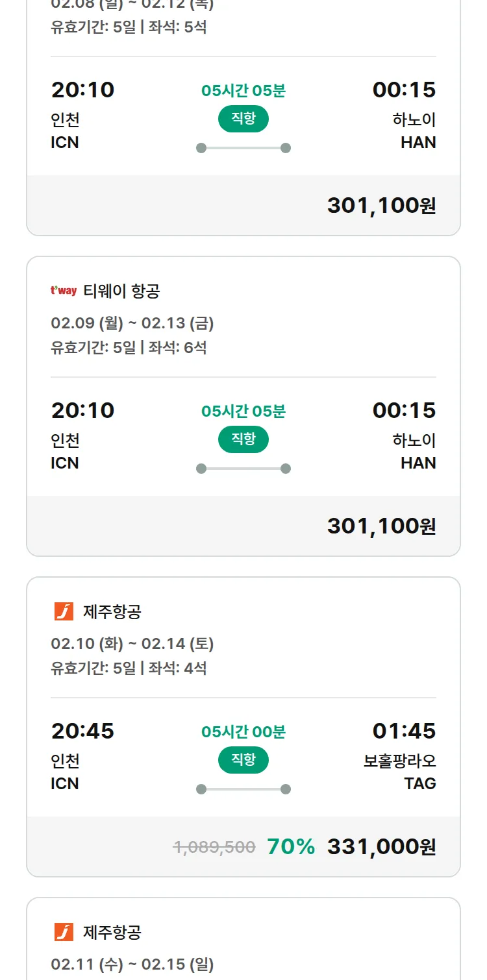Select the 제주항공 name on the 02.10 card
The image size is (487, 980).
112,611
